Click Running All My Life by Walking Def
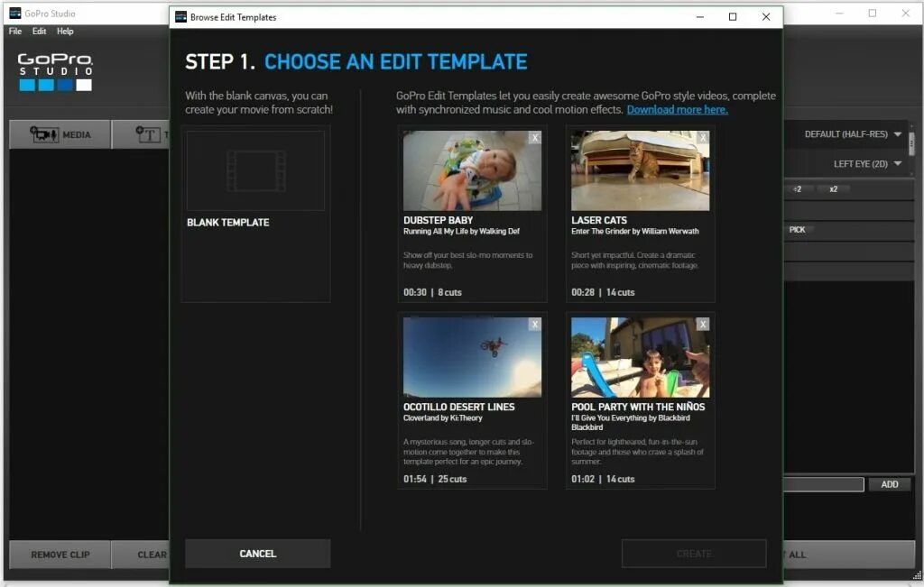Screen dimensions: 924x587 point(461,232)
